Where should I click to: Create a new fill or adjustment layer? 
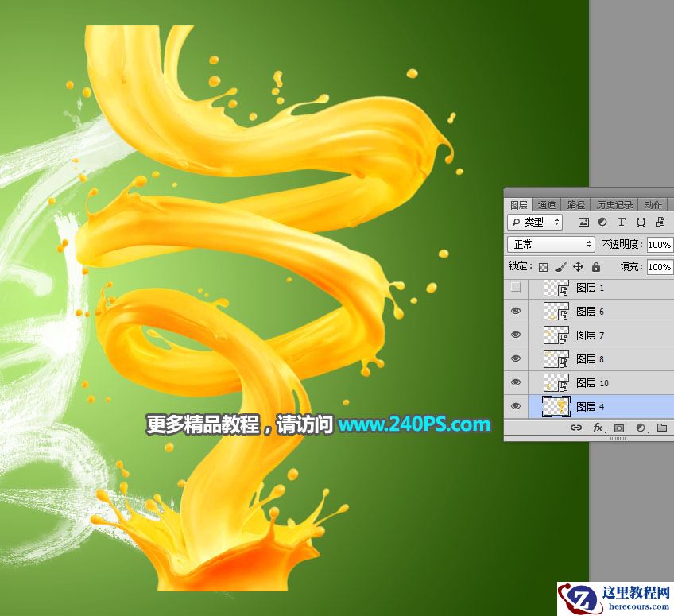coord(641,428)
